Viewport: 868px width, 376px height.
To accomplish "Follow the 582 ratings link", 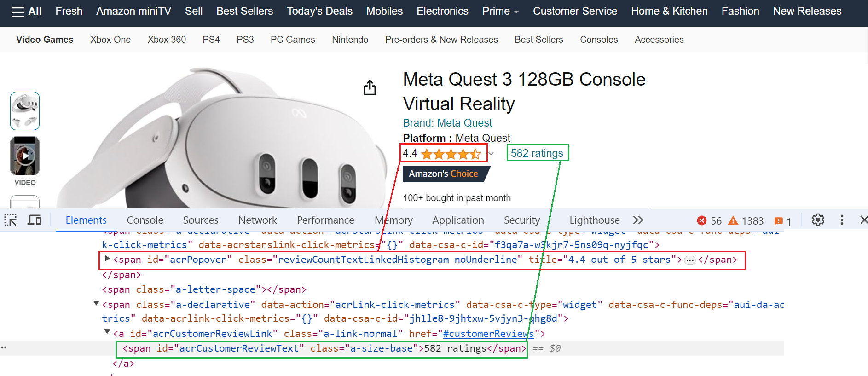I will [x=537, y=153].
